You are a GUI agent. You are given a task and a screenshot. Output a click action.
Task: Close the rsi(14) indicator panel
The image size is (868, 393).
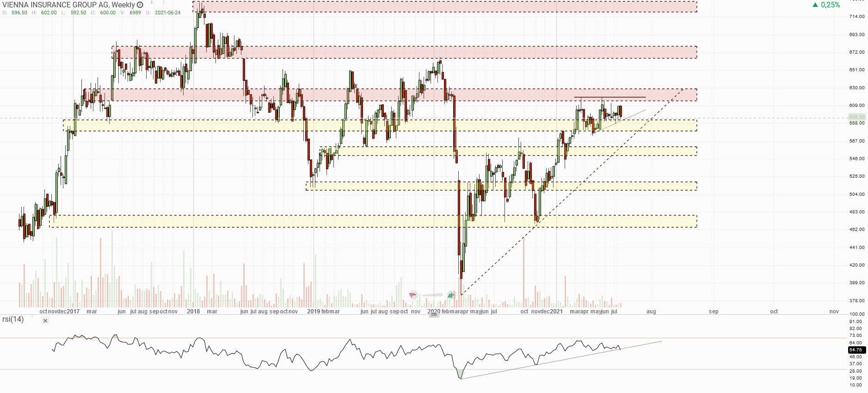click(45, 320)
